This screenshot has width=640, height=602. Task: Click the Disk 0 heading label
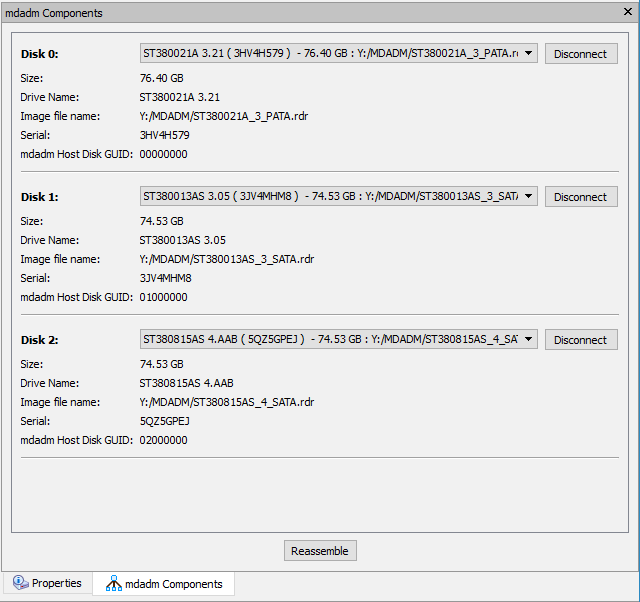(40, 54)
